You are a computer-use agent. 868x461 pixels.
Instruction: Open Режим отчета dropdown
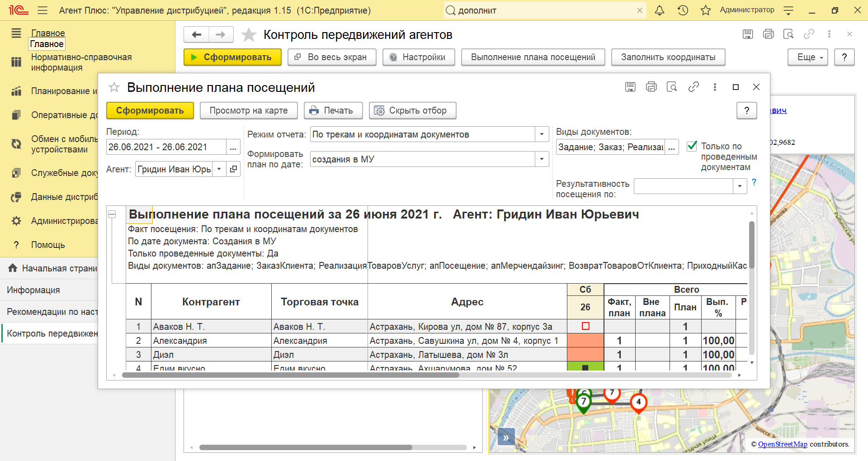pyautogui.click(x=542, y=134)
